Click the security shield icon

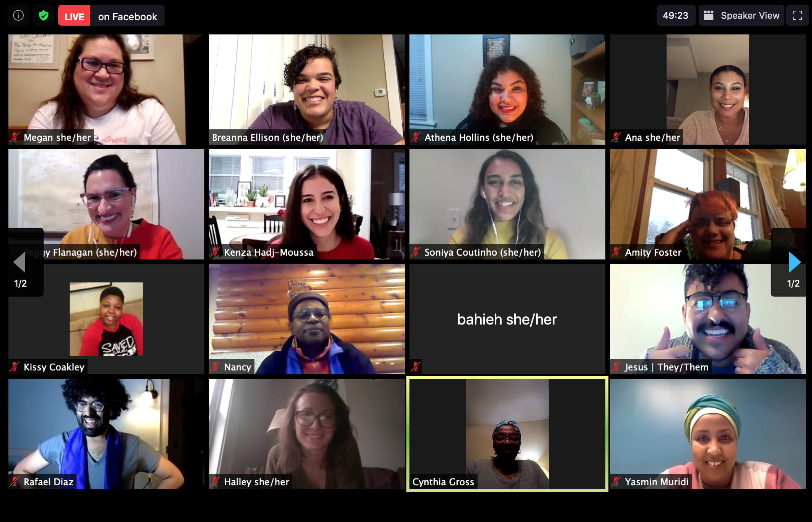click(43, 16)
